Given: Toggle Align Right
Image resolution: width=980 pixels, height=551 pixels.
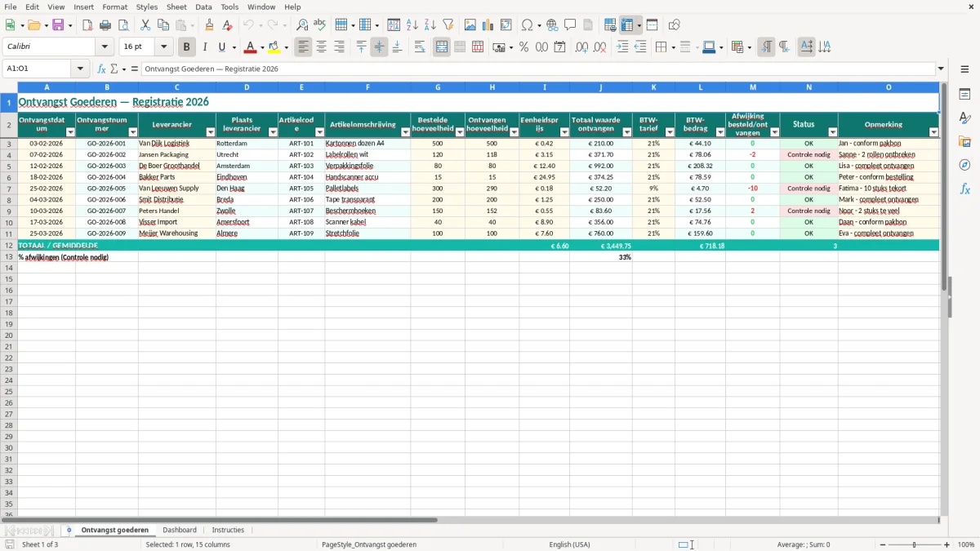Looking at the screenshot, I should coord(339,47).
